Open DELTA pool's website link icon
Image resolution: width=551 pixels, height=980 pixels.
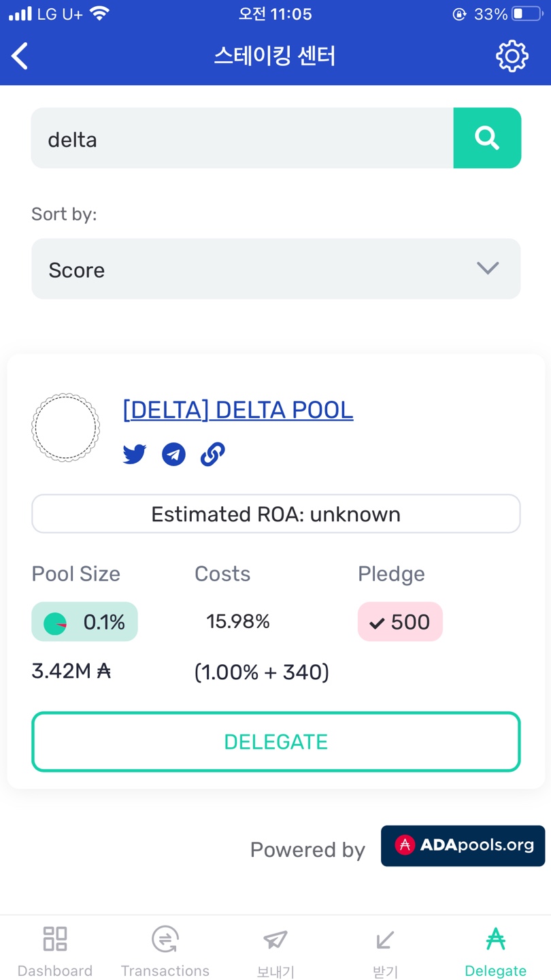pyautogui.click(x=213, y=454)
